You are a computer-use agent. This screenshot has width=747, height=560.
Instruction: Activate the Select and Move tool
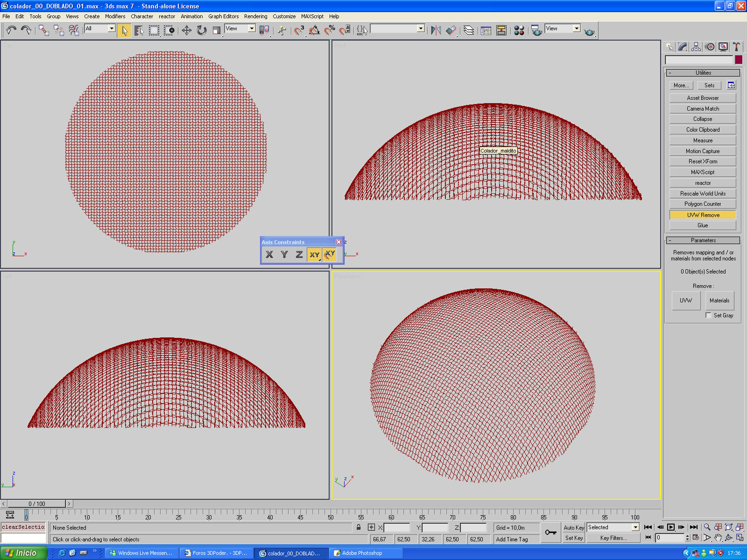click(187, 30)
